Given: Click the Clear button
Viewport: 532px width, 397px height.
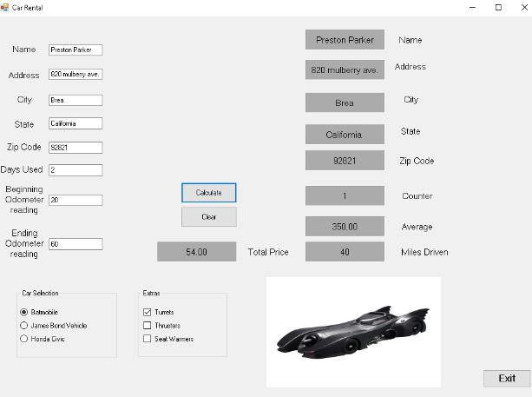Looking at the screenshot, I should tap(208, 216).
